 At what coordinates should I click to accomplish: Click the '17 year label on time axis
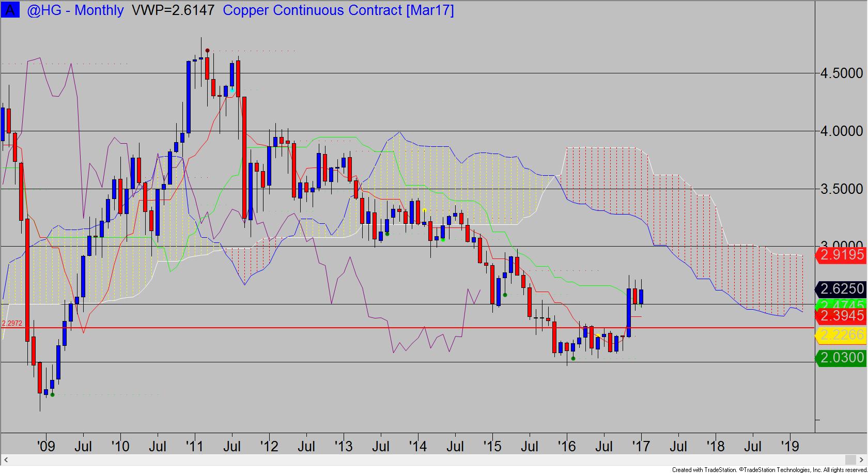[x=641, y=446]
